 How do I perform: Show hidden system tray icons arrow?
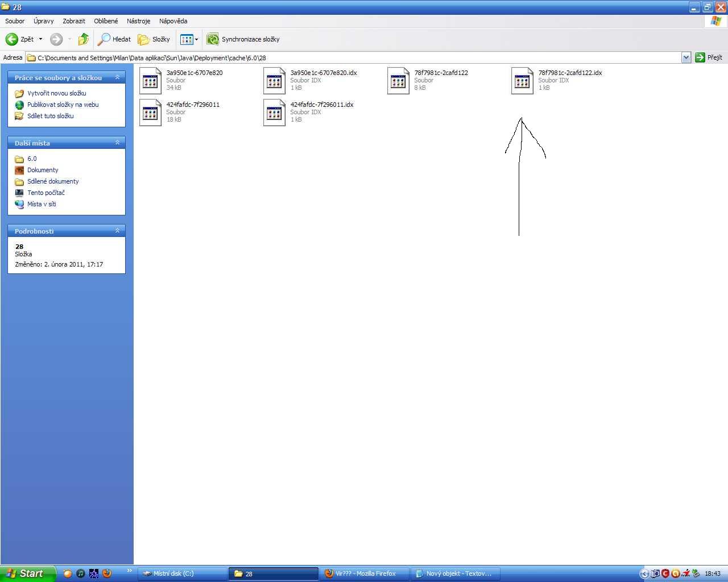644,573
